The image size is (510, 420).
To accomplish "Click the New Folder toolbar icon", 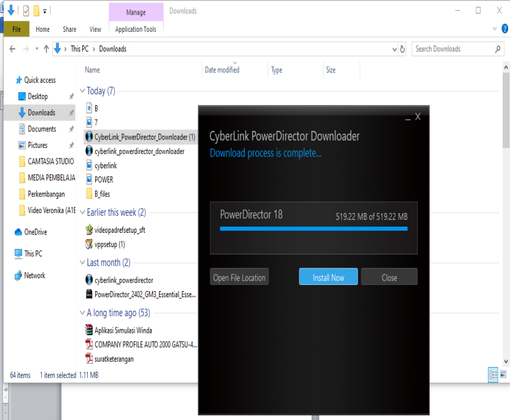I will pos(36,11).
